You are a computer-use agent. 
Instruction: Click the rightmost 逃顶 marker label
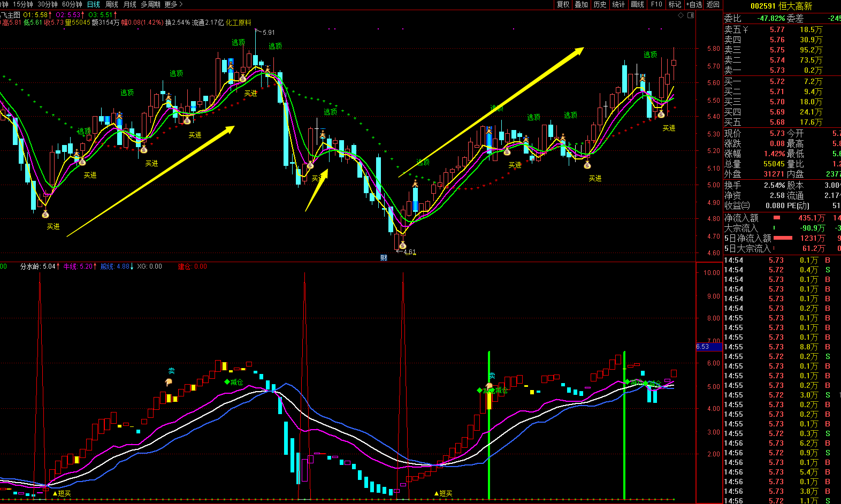651,55
